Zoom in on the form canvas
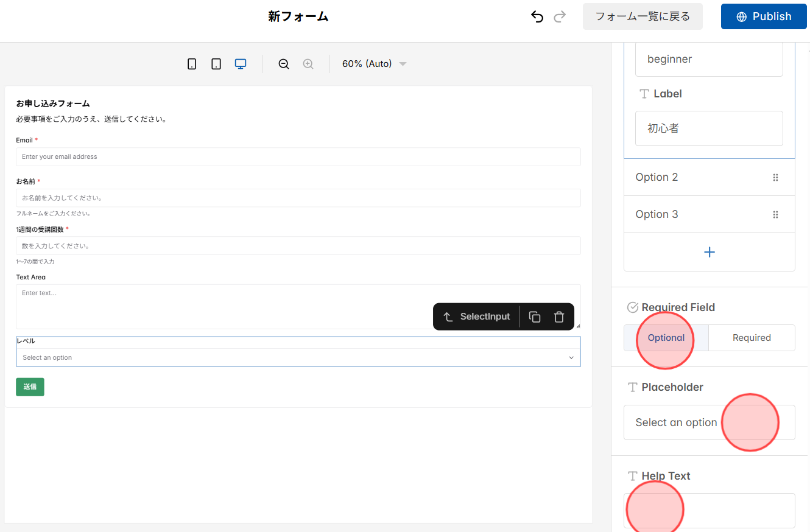 tap(308, 63)
